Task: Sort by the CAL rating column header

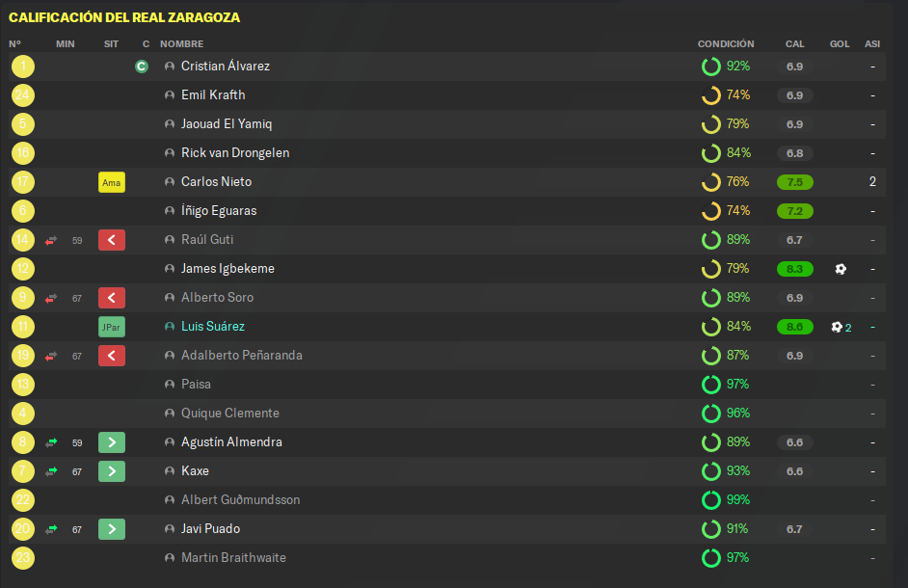Action: [x=794, y=44]
